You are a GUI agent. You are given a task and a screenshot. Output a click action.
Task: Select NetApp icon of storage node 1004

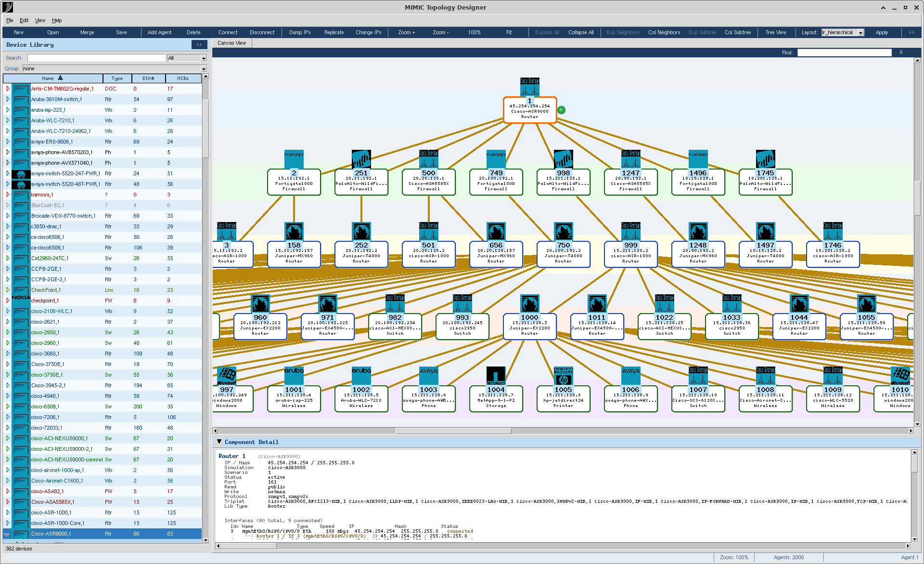[x=496, y=376]
